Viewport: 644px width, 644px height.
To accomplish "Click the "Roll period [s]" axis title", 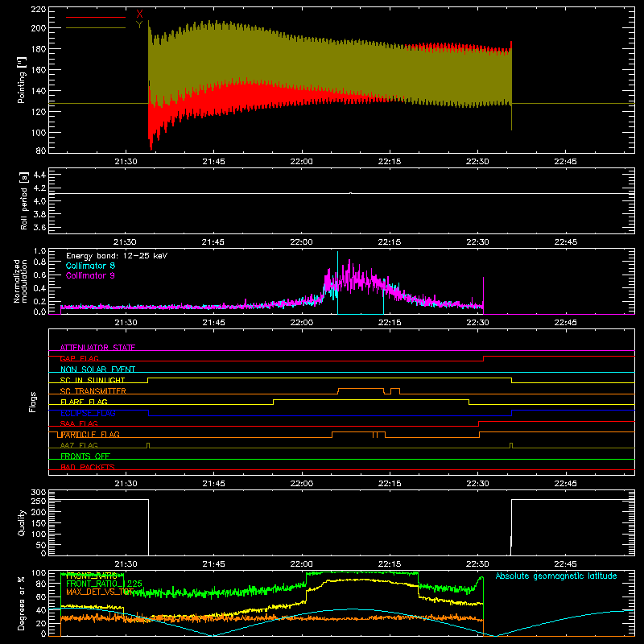I will click(x=24, y=201).
